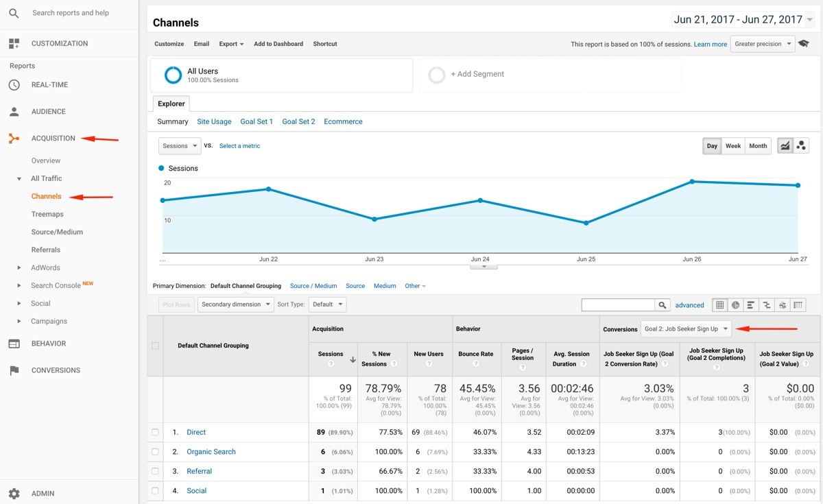
Task: Select the Data table view icon
Action: (719, 305)
